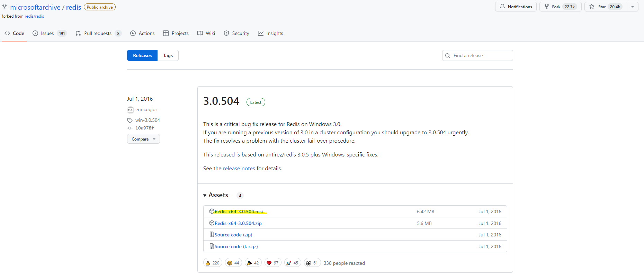The height and width of the screenshot is (279, 644).
Task: Download Redis-x64-3.0.504.zip
Action: pyautogui.click(x=238, y=223)
